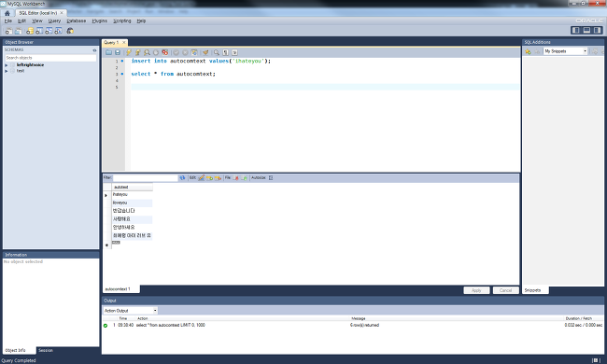Viewport: 607px width, 364px height.
Task: Click the home screen icon
Action: pos(7,13)
